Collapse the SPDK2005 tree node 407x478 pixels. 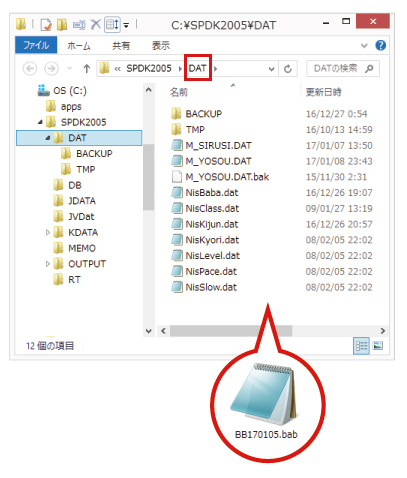40,122
